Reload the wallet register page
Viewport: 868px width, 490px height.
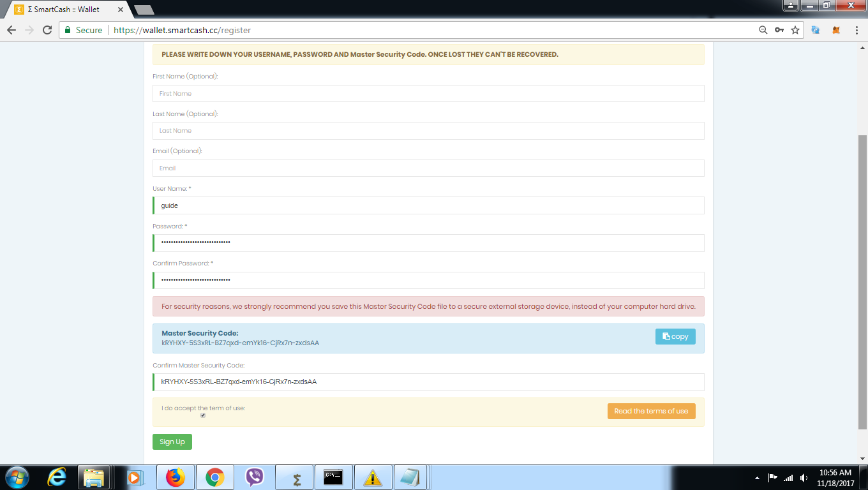click(47, 30)
